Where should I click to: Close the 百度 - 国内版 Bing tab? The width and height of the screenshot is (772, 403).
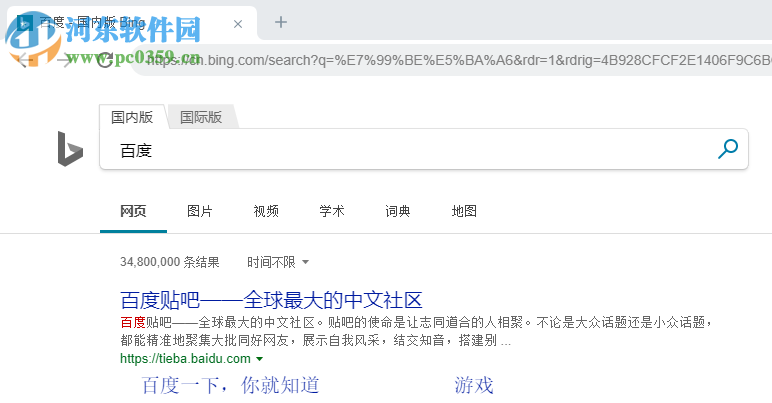tap(238, 24)
